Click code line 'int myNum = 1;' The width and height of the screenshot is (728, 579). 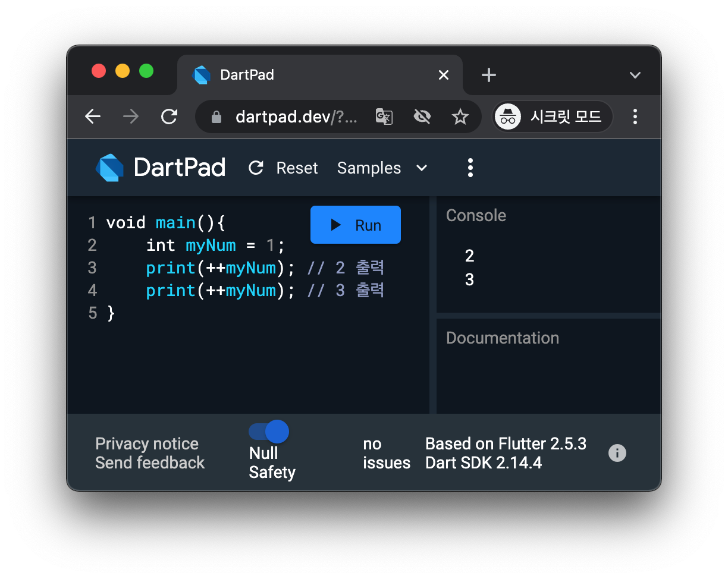click(216, 246)
